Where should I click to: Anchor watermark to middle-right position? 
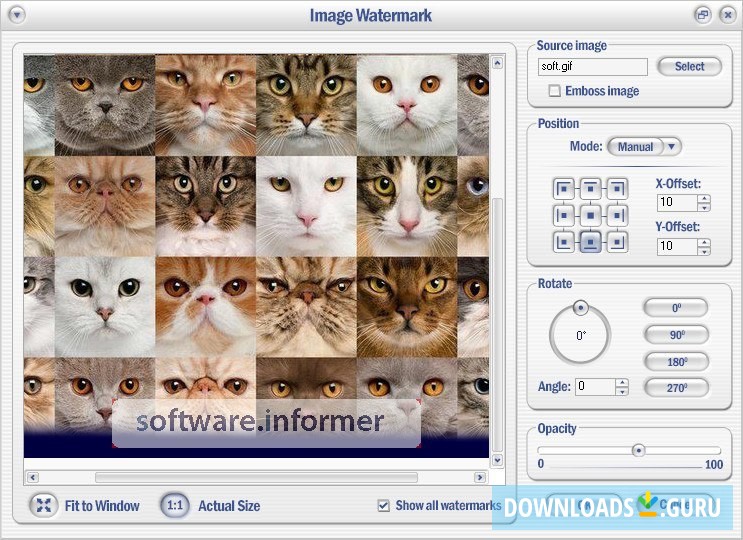point(617,216)
